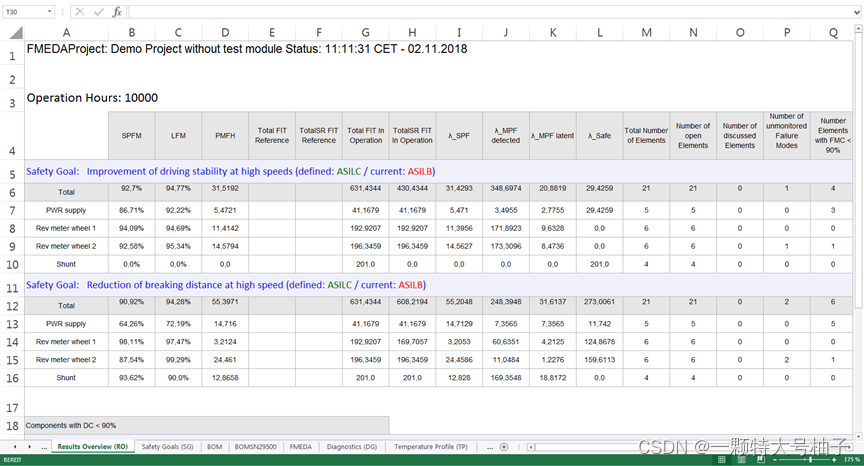864x466 pixels.
Task: Expand the formula bar with right chevron
Action: (x=857, y=12)
